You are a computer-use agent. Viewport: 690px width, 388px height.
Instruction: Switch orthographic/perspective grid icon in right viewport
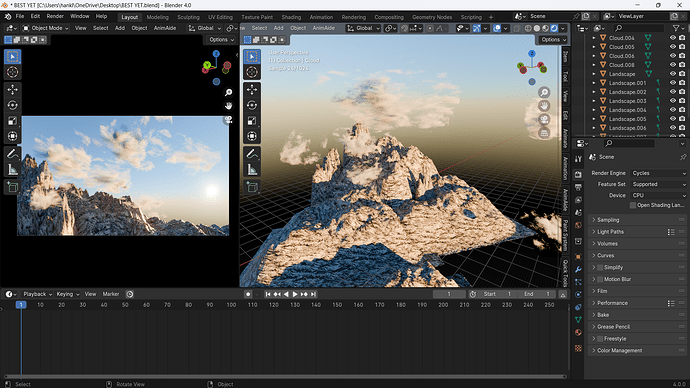tap(544, 133)
